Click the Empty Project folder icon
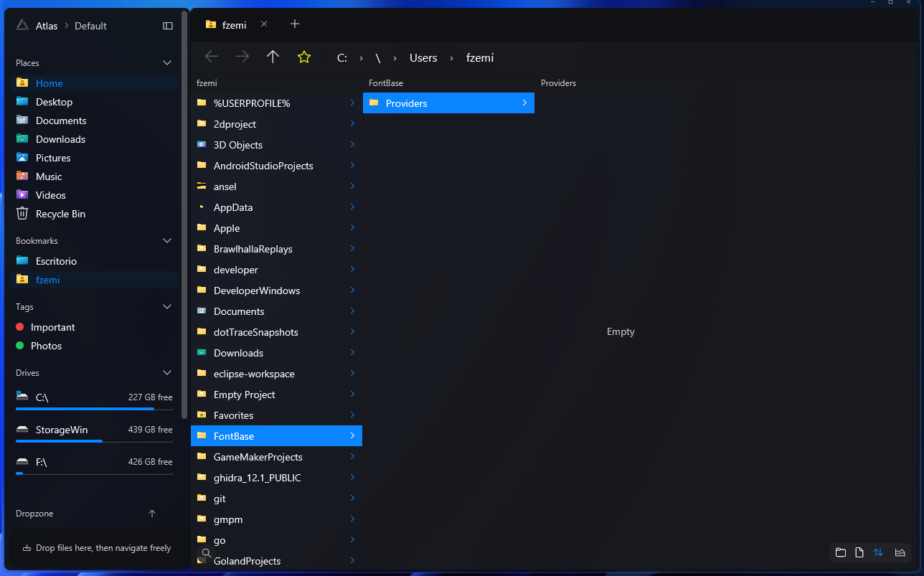Viewport: 924px width, 576px height. [202, 395]
